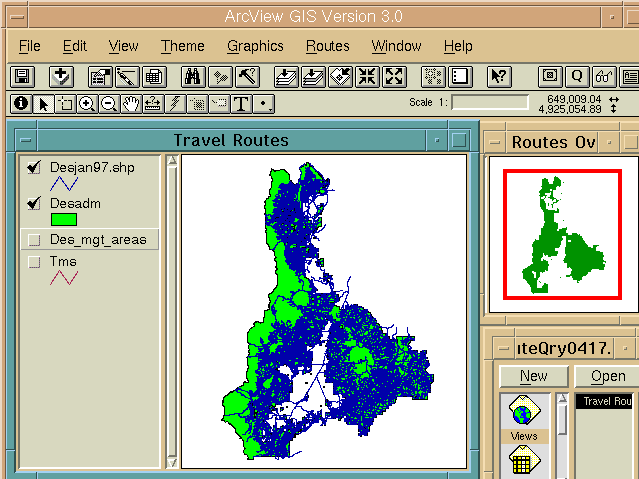Open the Help menu
This screenshot has width=639, height=479.
coord(458,46)
